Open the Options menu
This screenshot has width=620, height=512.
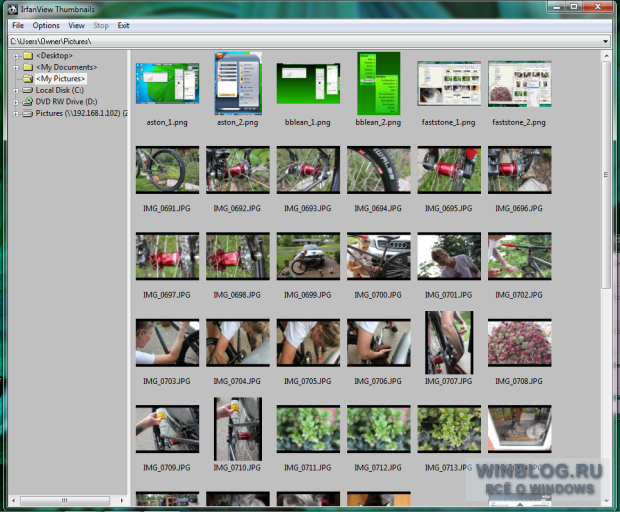(46, 26)
